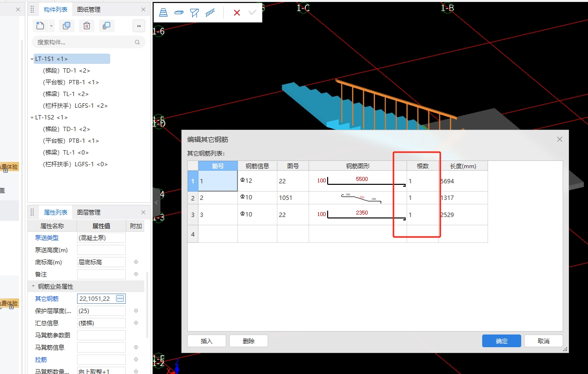Select row 2 header in rebar table

193,198
